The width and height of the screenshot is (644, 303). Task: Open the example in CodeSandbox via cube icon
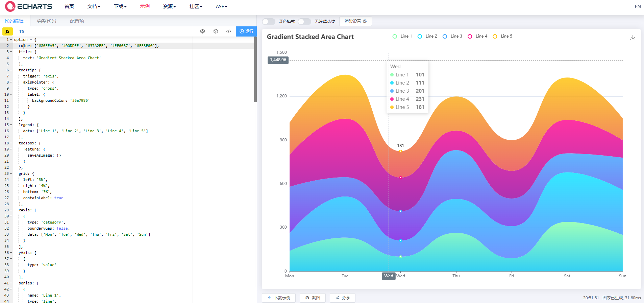[x=216, y=31]
